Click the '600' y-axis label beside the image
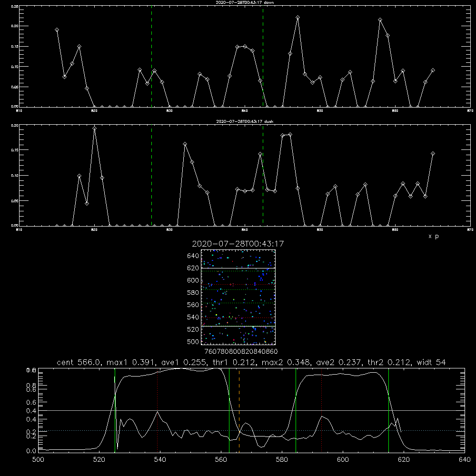Screen dimensions: 476x476 point(193,280)
